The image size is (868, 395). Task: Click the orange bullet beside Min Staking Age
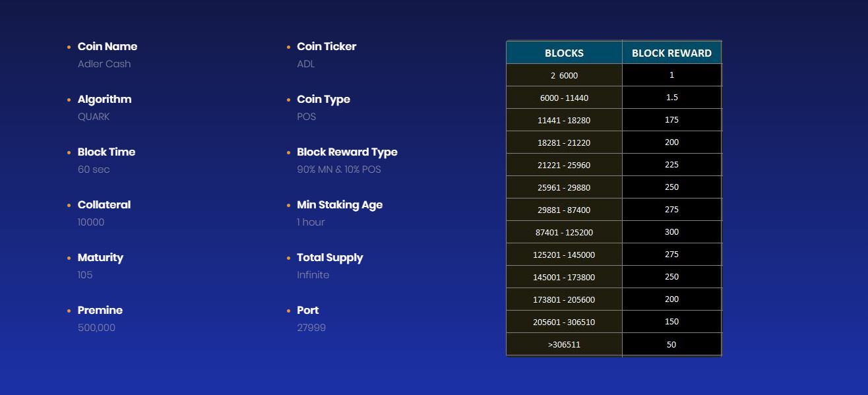click(288, 205)
